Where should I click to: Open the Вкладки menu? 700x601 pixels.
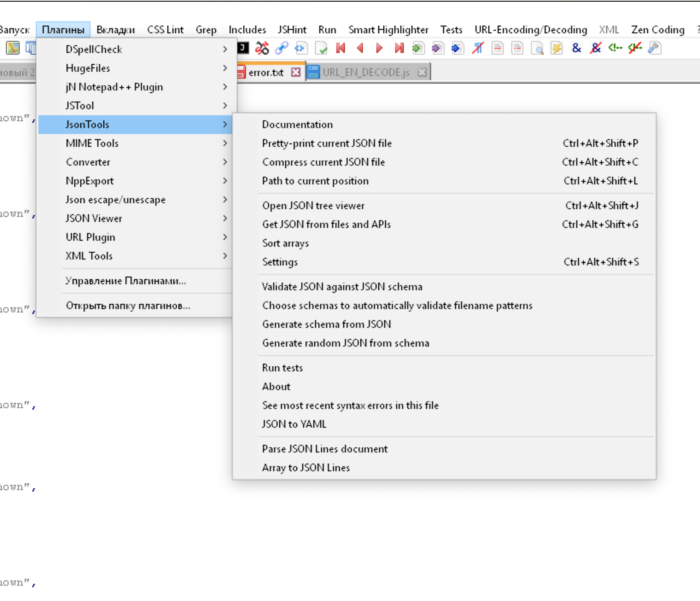[x=116, y=30]
